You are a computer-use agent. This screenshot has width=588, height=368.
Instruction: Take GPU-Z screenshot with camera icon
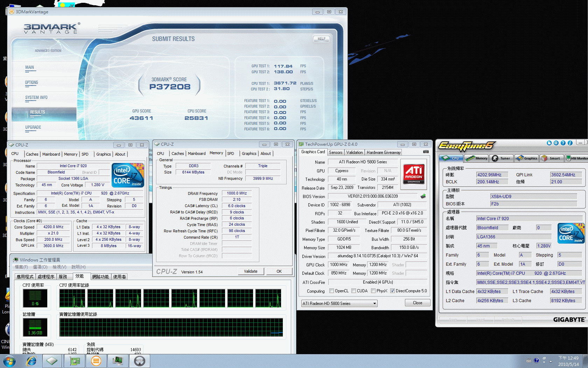(x=426, y=152)
